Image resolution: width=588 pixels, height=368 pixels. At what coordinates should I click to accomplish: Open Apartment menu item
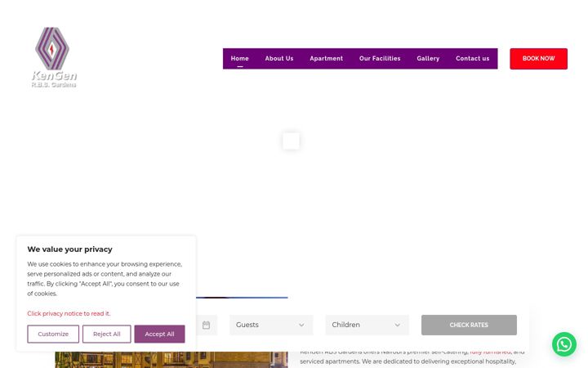pyautogui.click(x=326, y=59)
